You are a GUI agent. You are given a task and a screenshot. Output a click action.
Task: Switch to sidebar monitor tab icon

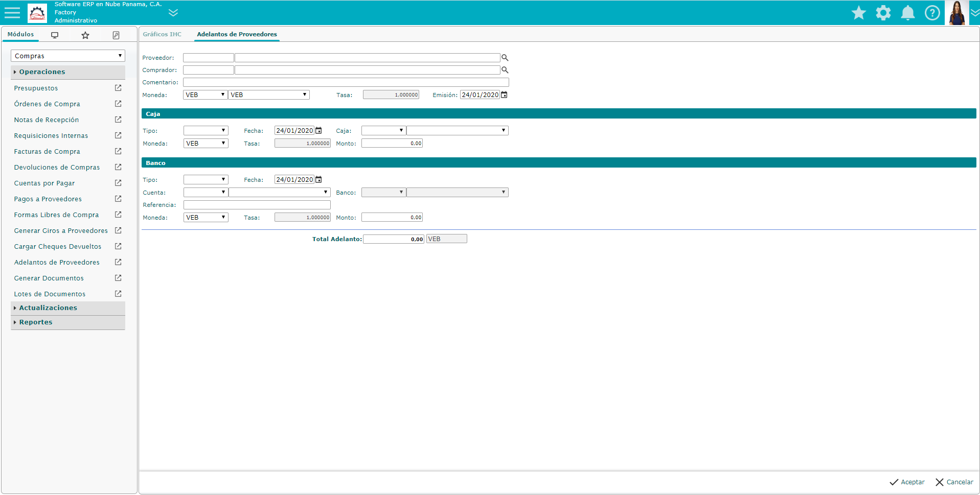(55, 35)
